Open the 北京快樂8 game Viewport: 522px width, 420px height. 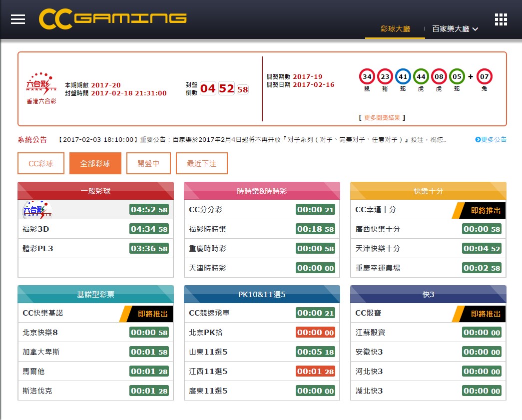coord(95,333)
